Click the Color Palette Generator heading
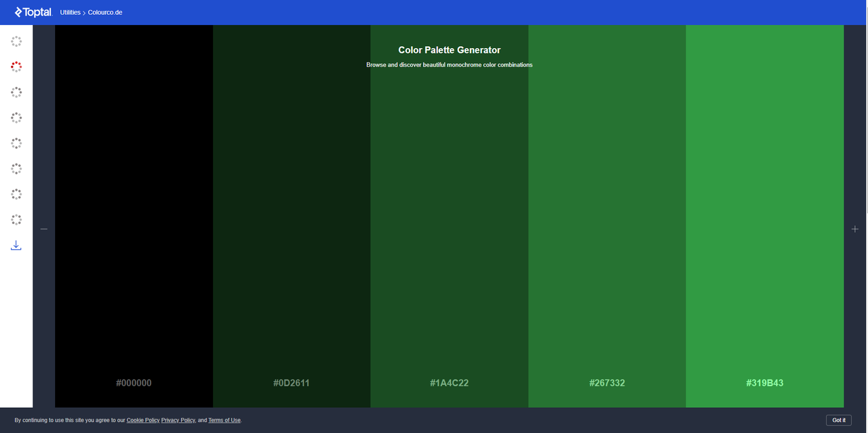This screenshot has height=433, width=868. coord(450,50)
